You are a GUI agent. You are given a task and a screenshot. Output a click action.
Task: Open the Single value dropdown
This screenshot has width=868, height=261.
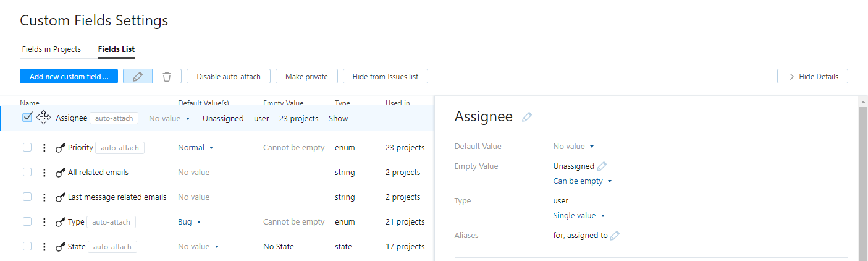click(579, 216)
